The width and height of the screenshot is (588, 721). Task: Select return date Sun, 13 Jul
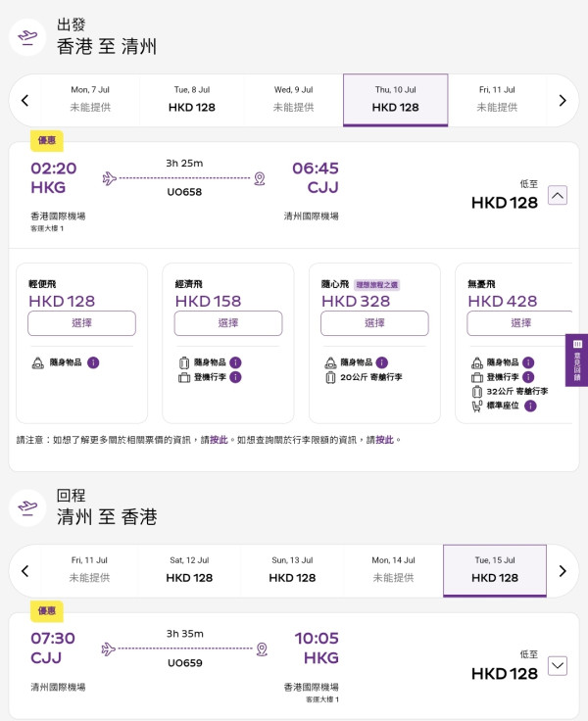[x=292, y=571]
